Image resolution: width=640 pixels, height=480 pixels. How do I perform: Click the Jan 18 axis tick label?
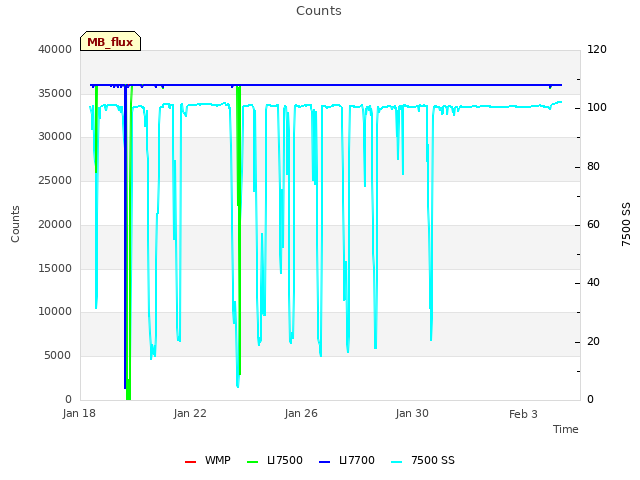click(x=79, y=413)
